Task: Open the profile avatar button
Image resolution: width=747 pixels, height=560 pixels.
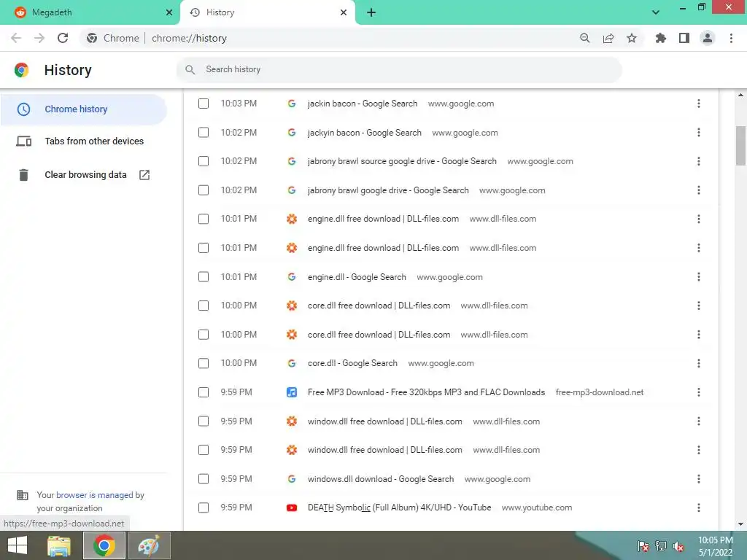Action: tap(708, 38)
